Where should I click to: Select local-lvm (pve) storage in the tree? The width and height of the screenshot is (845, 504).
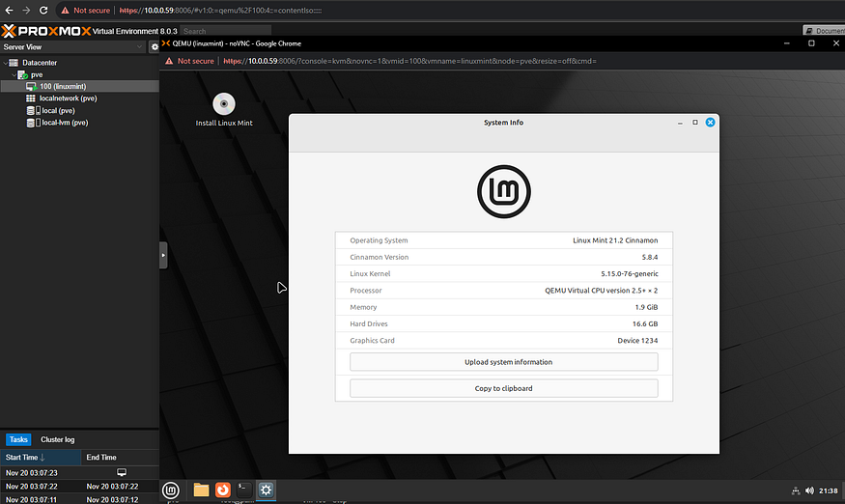tap(65, 123)
